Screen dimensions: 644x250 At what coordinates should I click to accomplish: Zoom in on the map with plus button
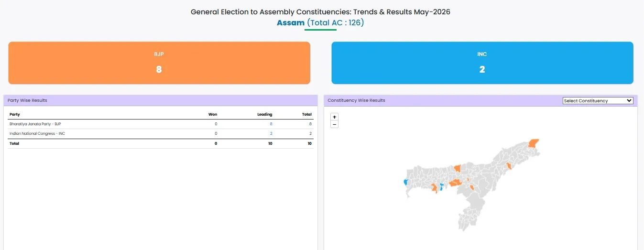[x=334, y=117]
